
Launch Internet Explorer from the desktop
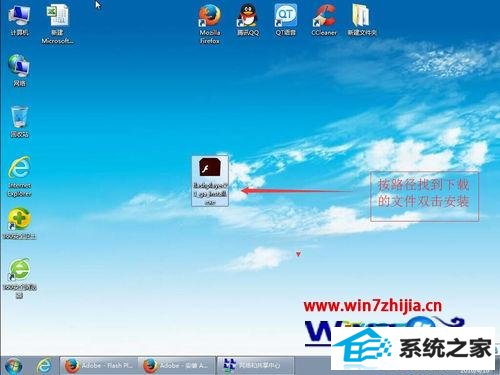point(19,176)
